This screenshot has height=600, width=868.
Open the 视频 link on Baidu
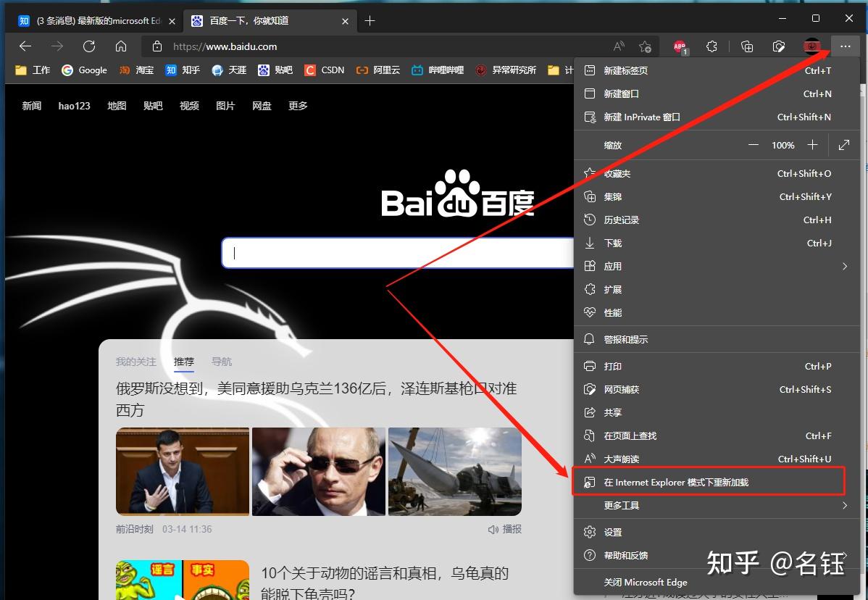189,106
